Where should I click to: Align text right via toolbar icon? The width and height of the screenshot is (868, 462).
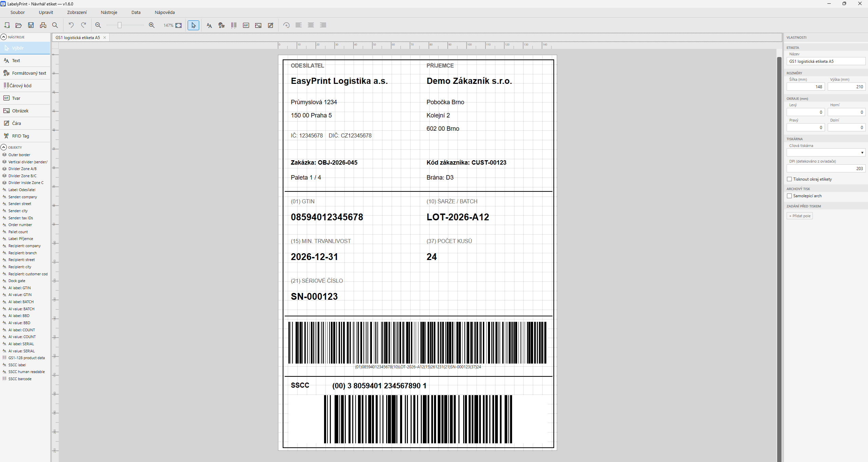(323, 25)
